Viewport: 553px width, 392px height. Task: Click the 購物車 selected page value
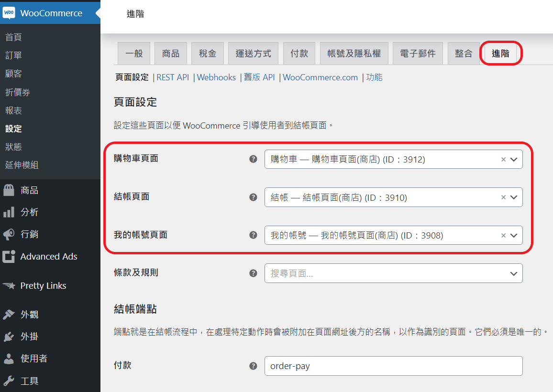348,159
